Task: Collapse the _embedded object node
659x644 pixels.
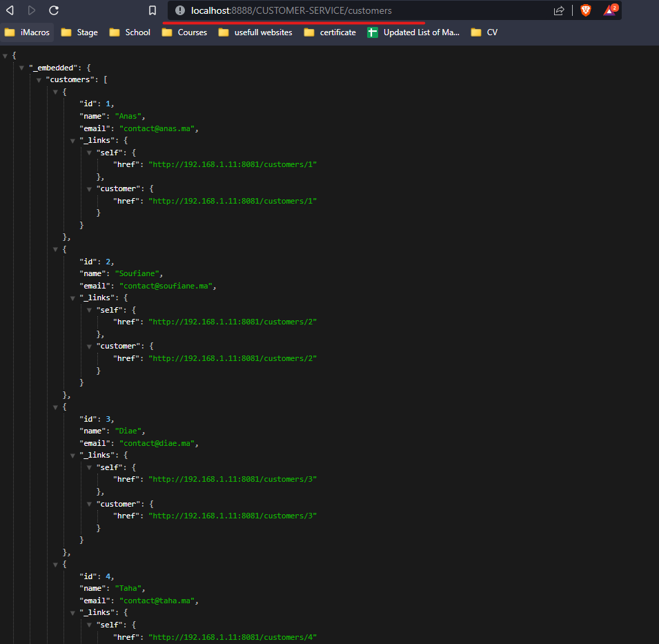Action: [23, 67]
